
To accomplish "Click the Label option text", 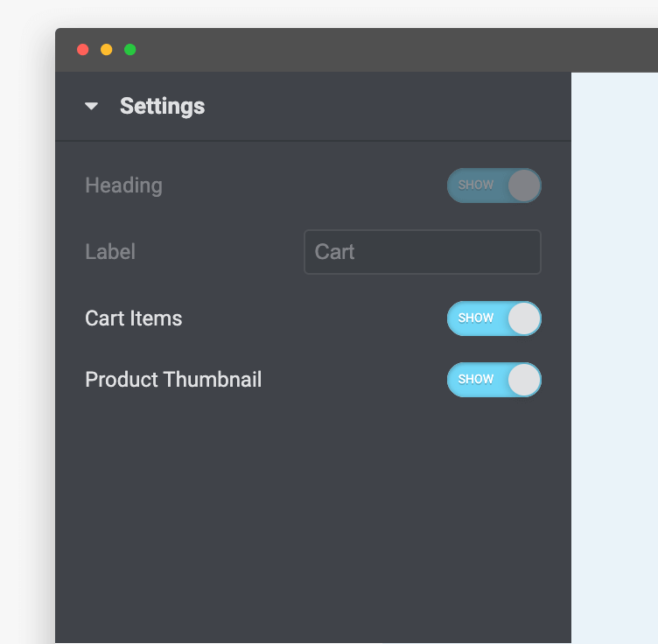I will click(x=110, y=252).
